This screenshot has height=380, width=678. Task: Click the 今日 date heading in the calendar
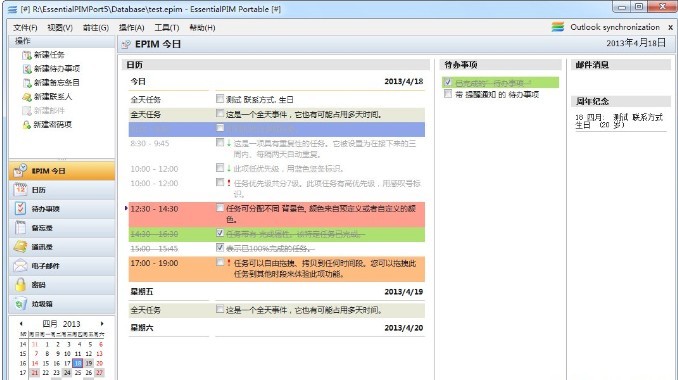pos(138,81)
